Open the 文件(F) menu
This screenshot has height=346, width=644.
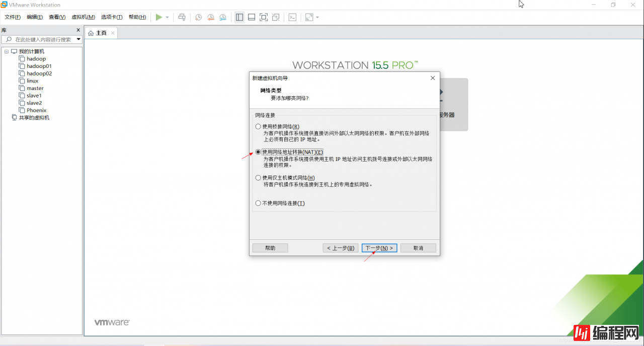point(13,17)
